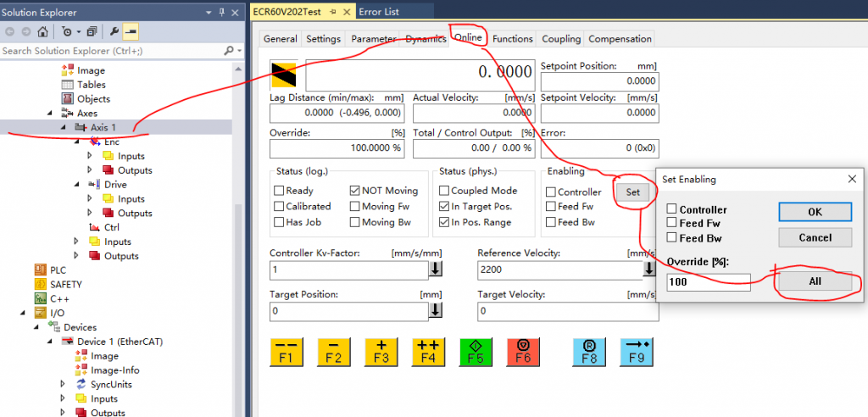Viewport: 868px width, 417px height.
Task: Click the F2 slow backward jog button
Action: (334, 353)
